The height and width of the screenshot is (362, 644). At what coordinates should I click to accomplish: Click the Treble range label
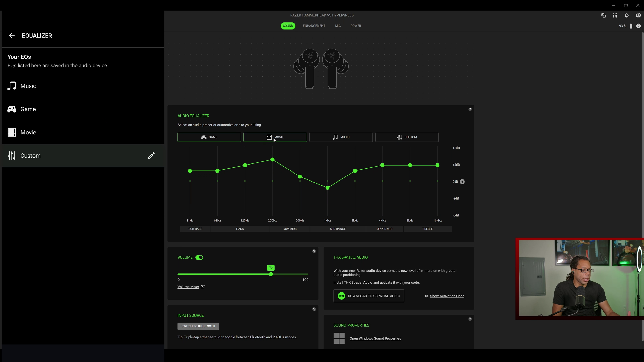point(428,229)
